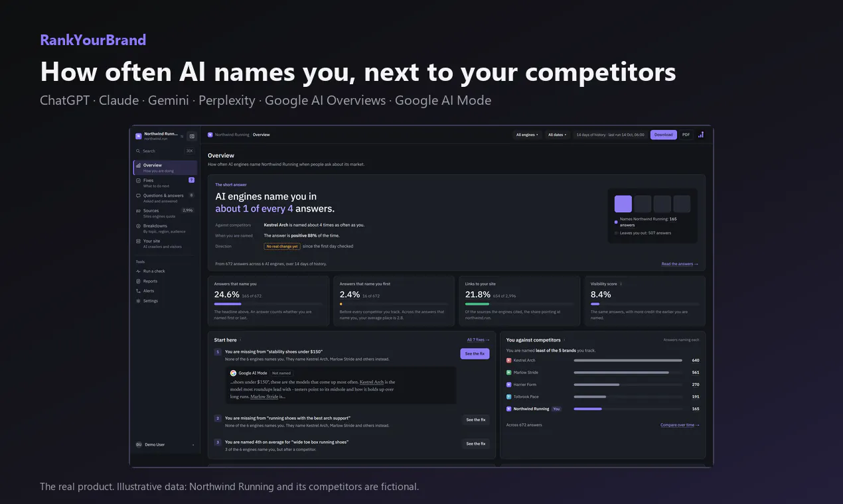Open the All engines dropdown
The image size is (843, 504).
[x=528, y=135]
